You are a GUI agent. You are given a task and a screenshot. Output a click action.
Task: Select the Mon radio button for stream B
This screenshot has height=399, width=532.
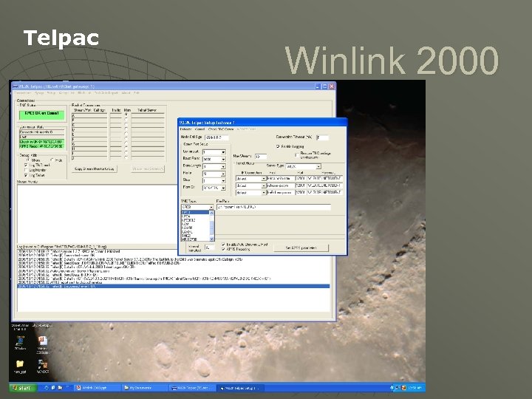(126, 120)
